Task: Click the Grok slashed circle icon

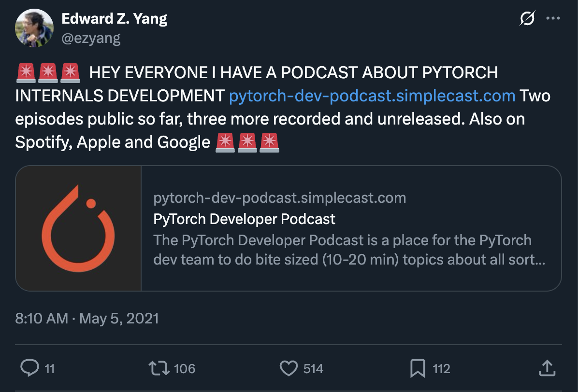Action: pyautogui.click(x=527, y=18)
